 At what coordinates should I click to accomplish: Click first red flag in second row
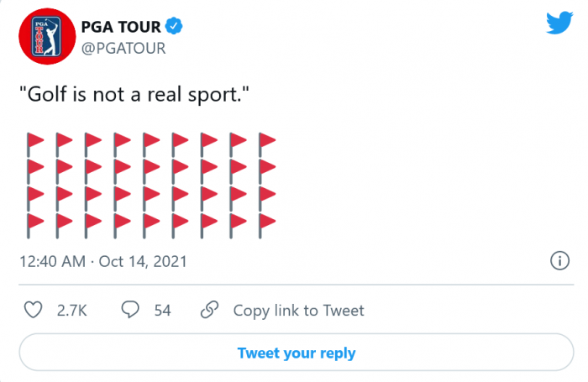[34, 168]
